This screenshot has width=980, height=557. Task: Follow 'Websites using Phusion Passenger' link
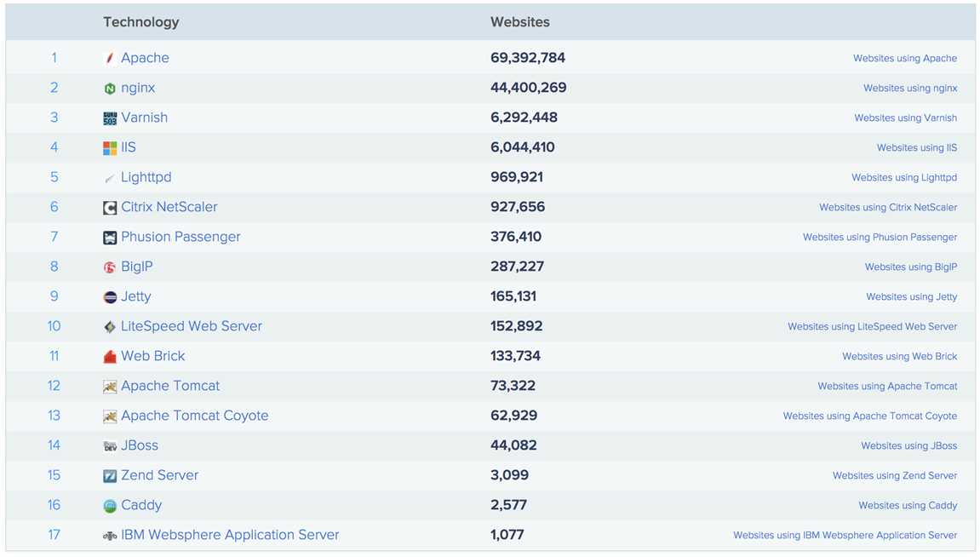[x=880, y=237]
